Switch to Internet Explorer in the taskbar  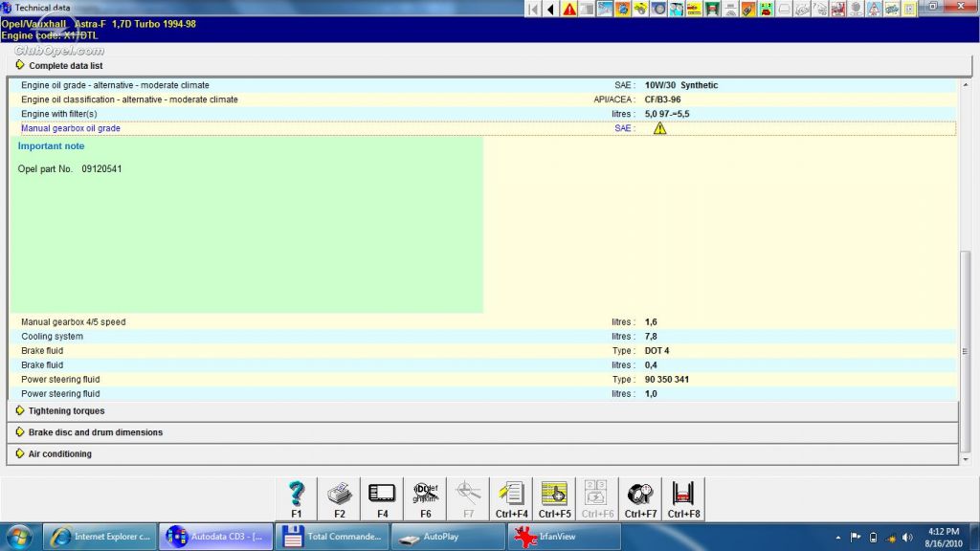click(x=100, y=537)
